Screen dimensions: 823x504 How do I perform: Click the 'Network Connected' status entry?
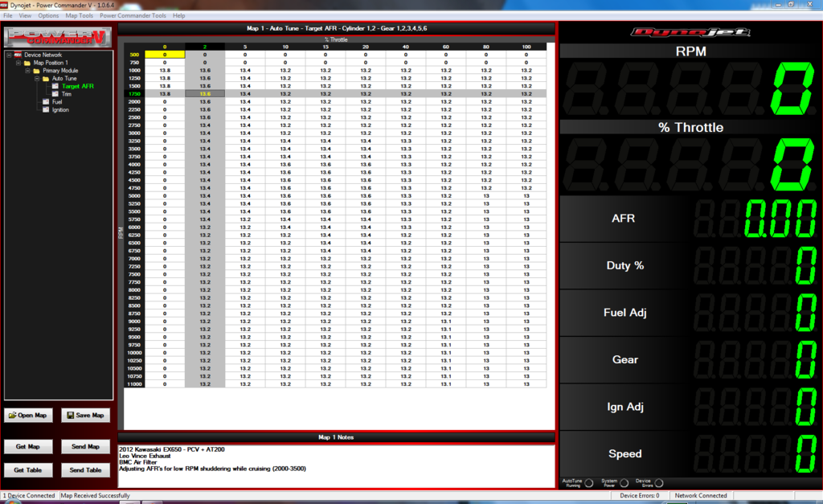click(701, 496)
